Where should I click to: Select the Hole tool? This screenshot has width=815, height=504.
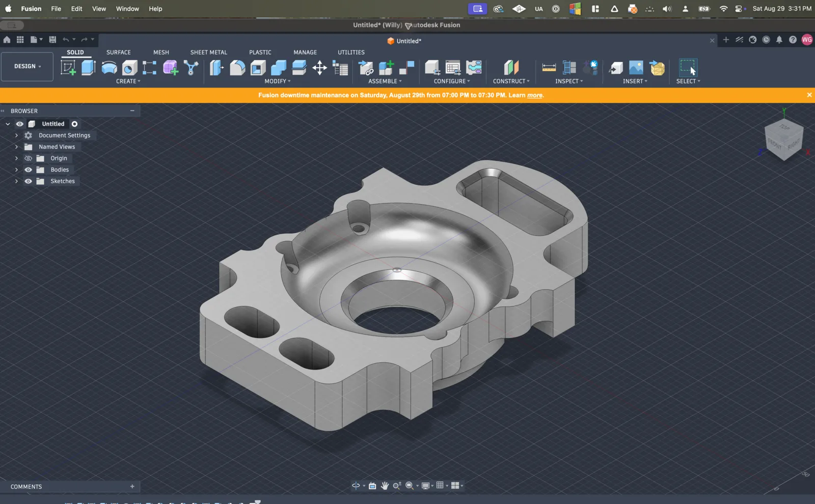(129, 67)
